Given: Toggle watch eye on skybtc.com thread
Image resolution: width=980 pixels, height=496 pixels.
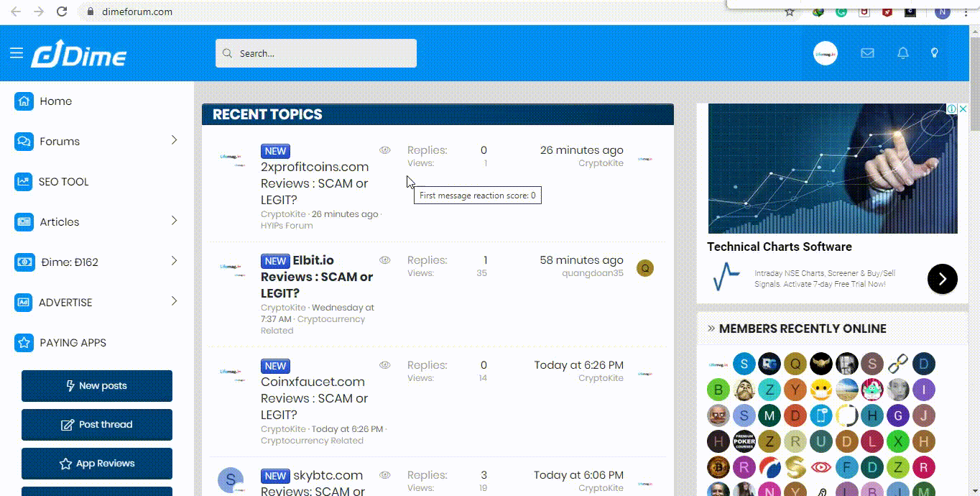Looking at the screenshot, I should (385, 475).
